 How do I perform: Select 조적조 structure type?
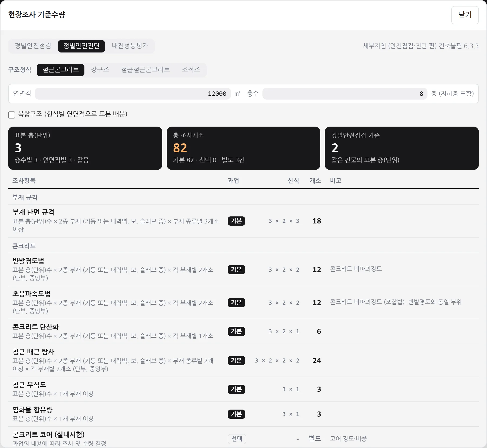[x=191, y=70]
